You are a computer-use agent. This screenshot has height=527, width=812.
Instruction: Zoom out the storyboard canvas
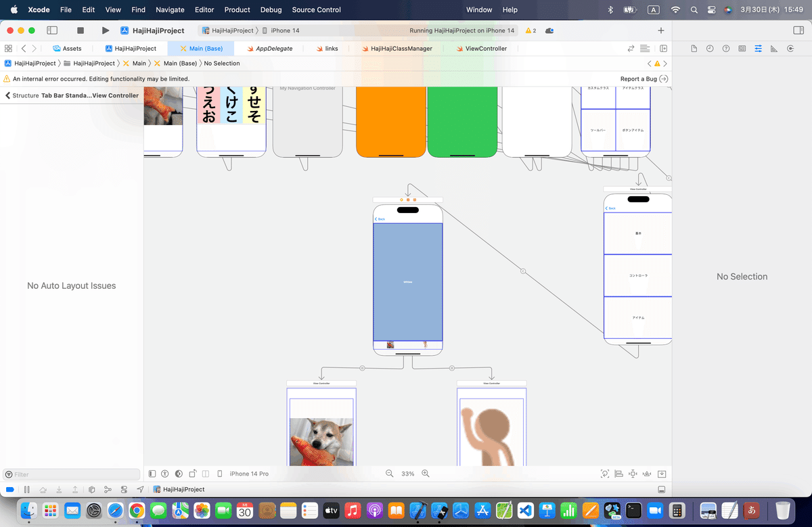click(389, 474)
